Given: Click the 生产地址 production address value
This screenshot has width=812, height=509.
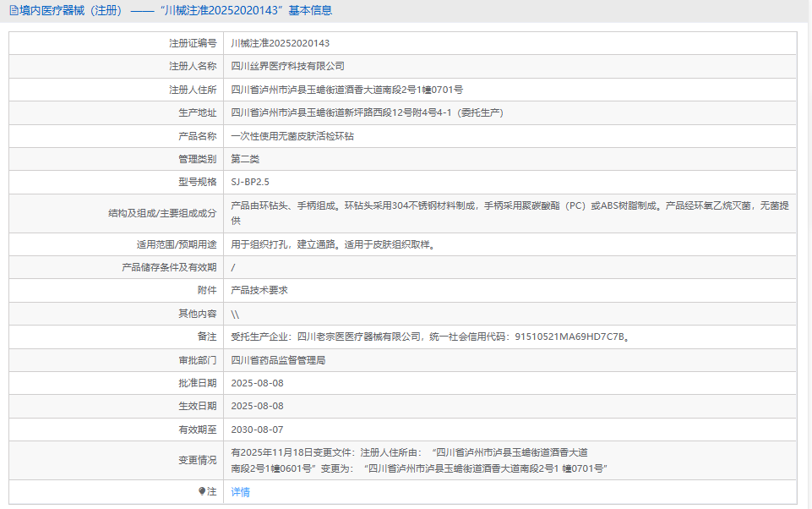Looking at the screenshot, I should coord(367,112).
